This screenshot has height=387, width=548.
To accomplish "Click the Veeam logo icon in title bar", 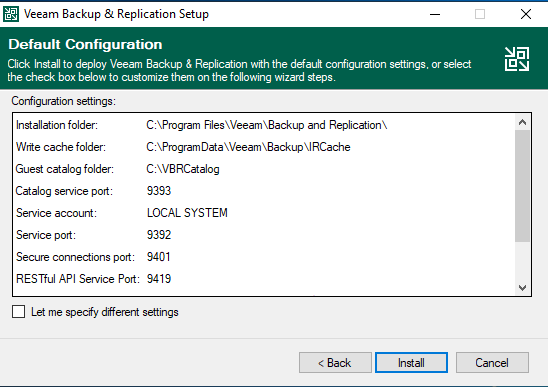I will tap(10, 14).
